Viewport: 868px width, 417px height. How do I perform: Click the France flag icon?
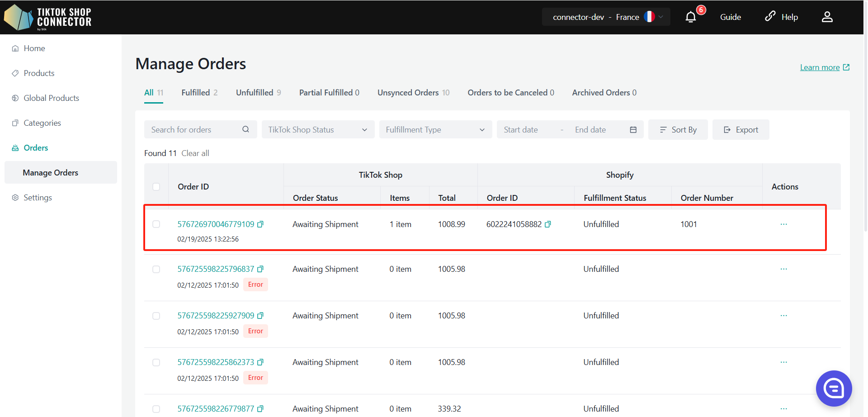point(649,17)
